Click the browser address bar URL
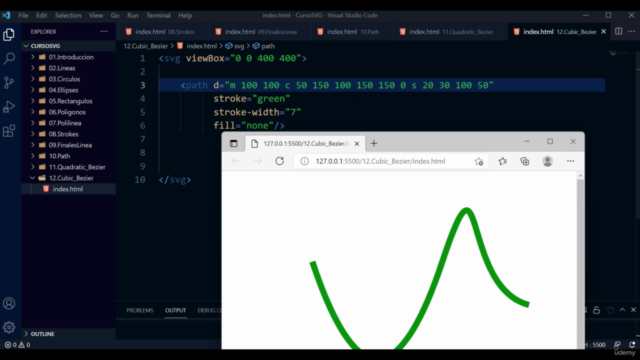Viewport: 640px width, 360px height. (x=380, y=161)
